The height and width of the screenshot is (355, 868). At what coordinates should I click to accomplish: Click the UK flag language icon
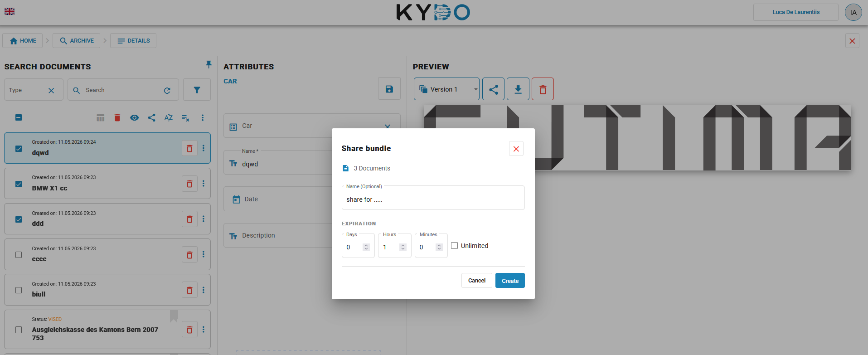[x=10, y=11]
